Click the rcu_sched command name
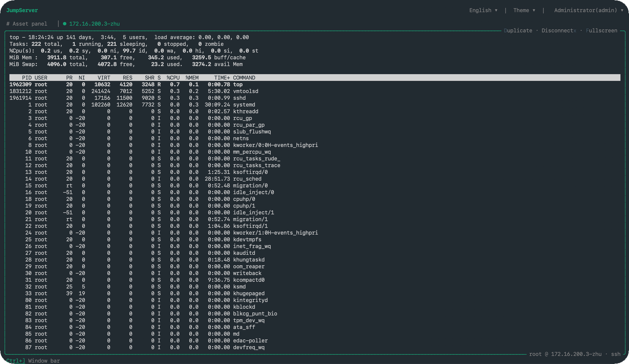This screenshot has height=364, width=629. pyautogui.click(x=247, y=179)
